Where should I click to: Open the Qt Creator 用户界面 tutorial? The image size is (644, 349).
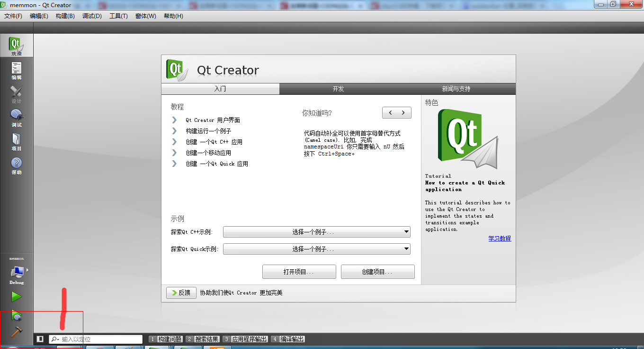213,120
